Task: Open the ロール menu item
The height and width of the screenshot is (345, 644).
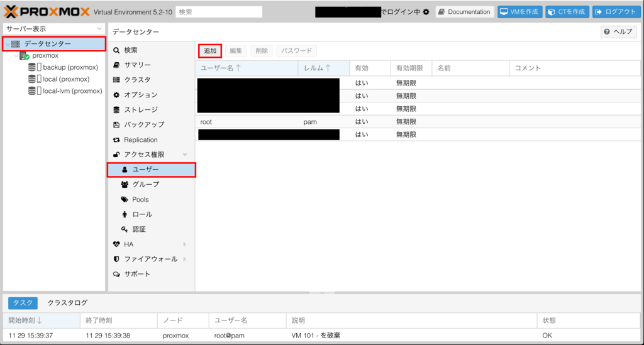Action: point(151,214)
